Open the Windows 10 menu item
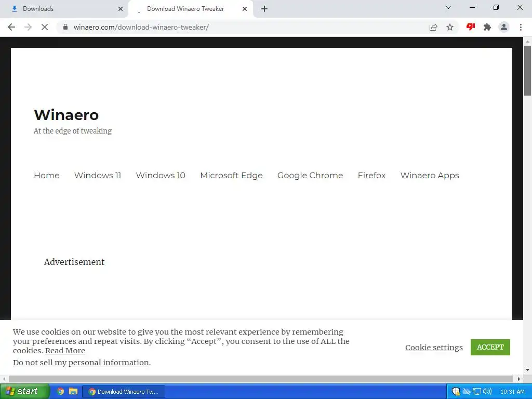This screenshot has height=399, width=532. click(161, 176)
